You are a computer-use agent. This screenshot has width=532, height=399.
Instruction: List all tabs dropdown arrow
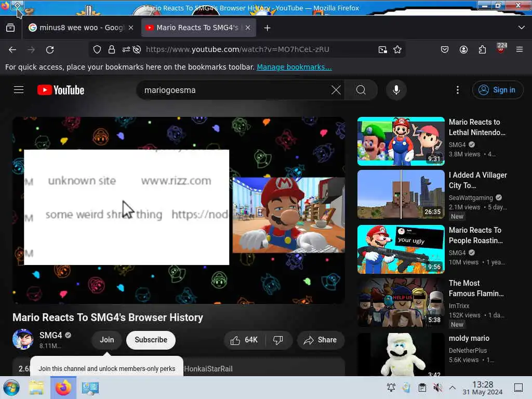tap(522, 28)
